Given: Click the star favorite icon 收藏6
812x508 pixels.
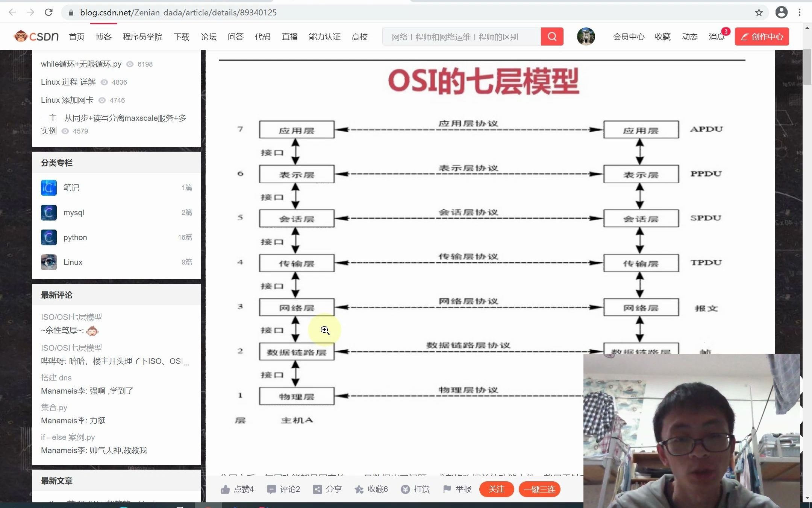Looking at the screenshot, I should click(x=359, y=489).
